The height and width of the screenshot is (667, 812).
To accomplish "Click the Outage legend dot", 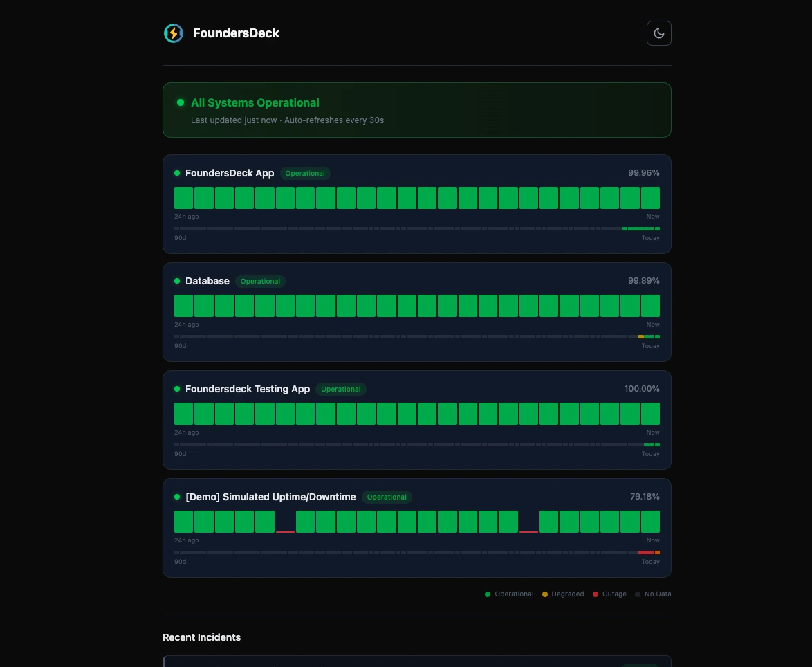I will [x=596, y=594].
